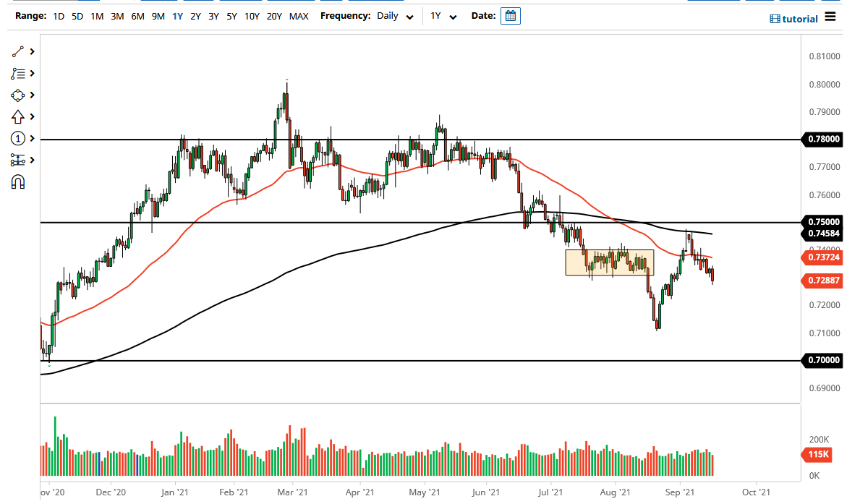Image resolution: width=847 pixels, height=504 pixels.
Task: Click the 115K volume badge
Action: 817,454
